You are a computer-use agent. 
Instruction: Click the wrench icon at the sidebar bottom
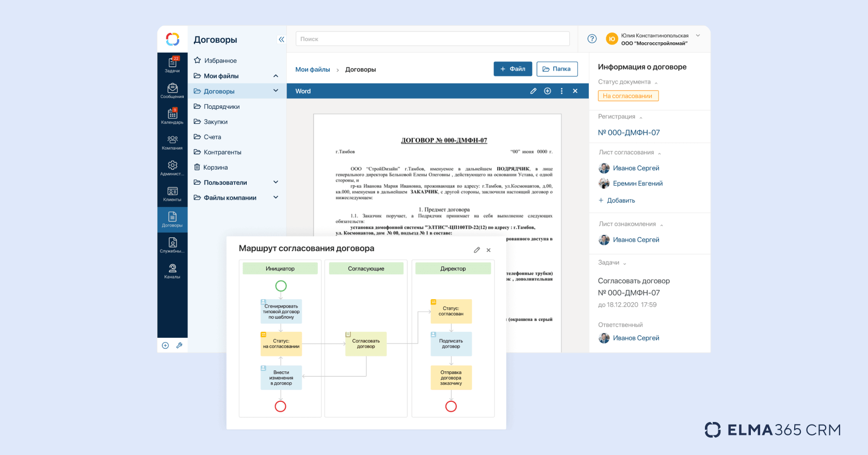click(x=180, y=346)
